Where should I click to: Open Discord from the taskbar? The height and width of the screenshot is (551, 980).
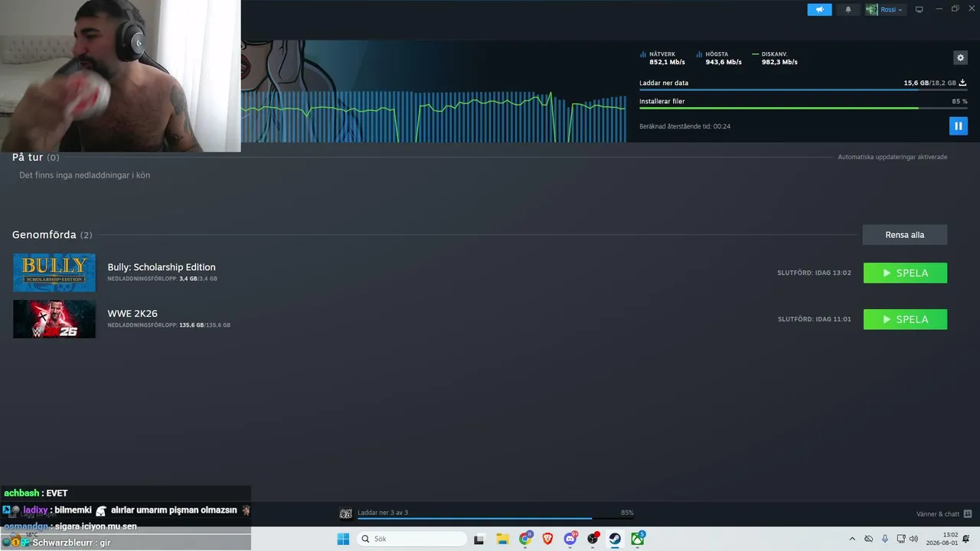[x=570, y=539]
